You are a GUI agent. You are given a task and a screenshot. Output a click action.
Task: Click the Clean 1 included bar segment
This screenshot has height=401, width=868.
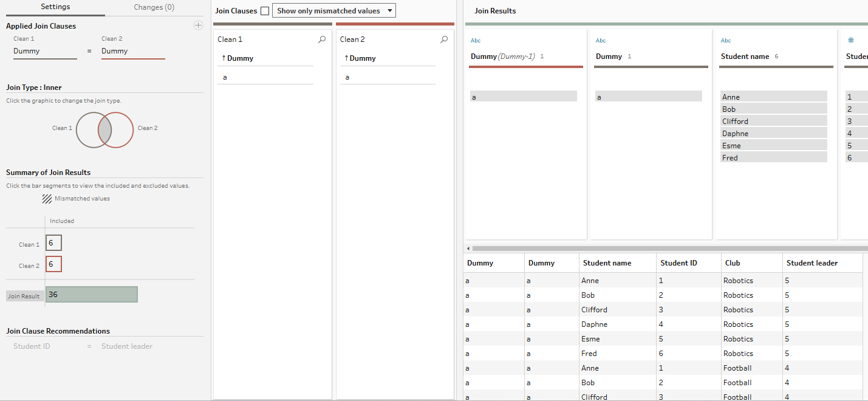pyautogui.click(x=53, y=243)
